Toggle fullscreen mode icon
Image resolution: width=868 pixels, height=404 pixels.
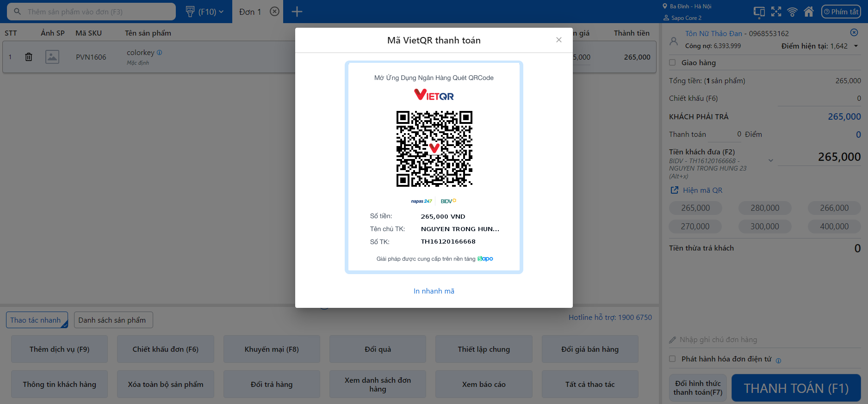point(776,12)
